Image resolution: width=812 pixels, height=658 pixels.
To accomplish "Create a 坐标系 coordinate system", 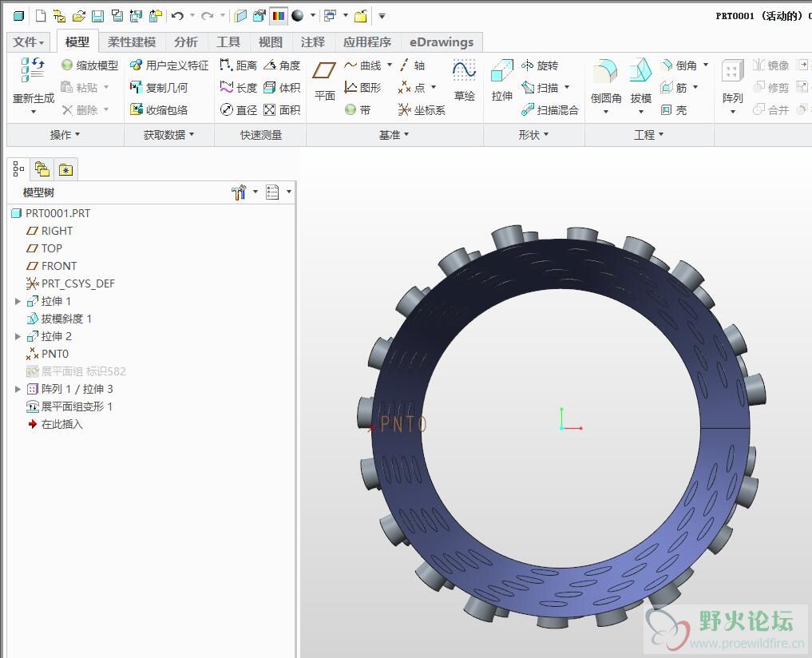I will (x=422, y=110).
